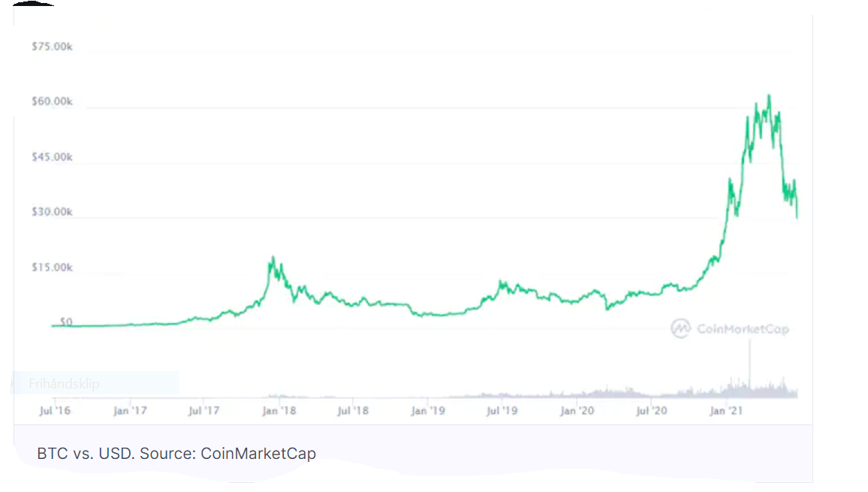Click the CoinMarketCap watermark text
The width and height of the screenshot is (868, 492).
(x=743, y=328)
